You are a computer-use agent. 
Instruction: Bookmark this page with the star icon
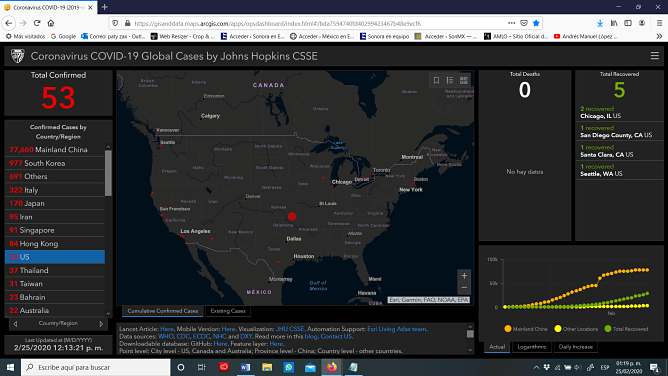[x=536, y=23]
